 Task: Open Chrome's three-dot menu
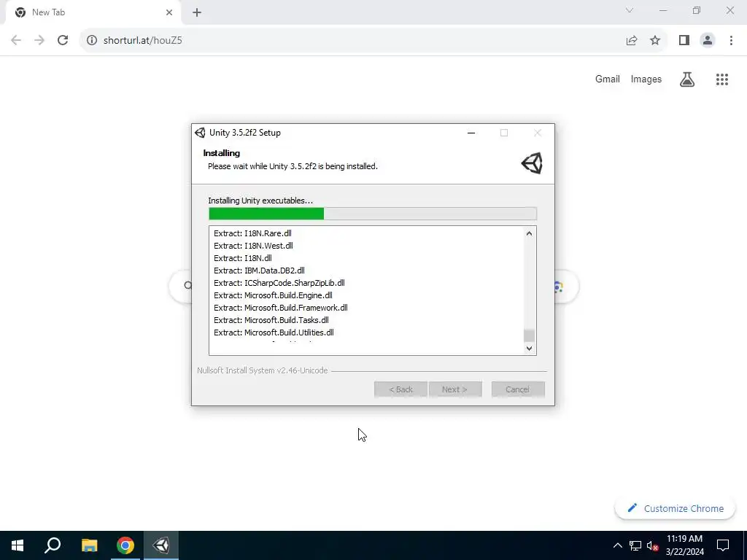pyautogui.click(x=731, y=41)
